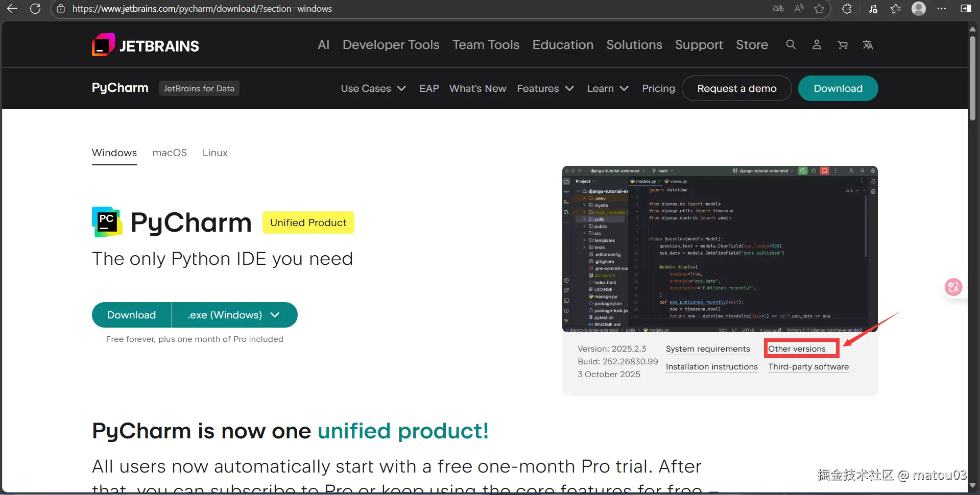
Task: Expand the Learn dropdown
Action: [608, 88]
